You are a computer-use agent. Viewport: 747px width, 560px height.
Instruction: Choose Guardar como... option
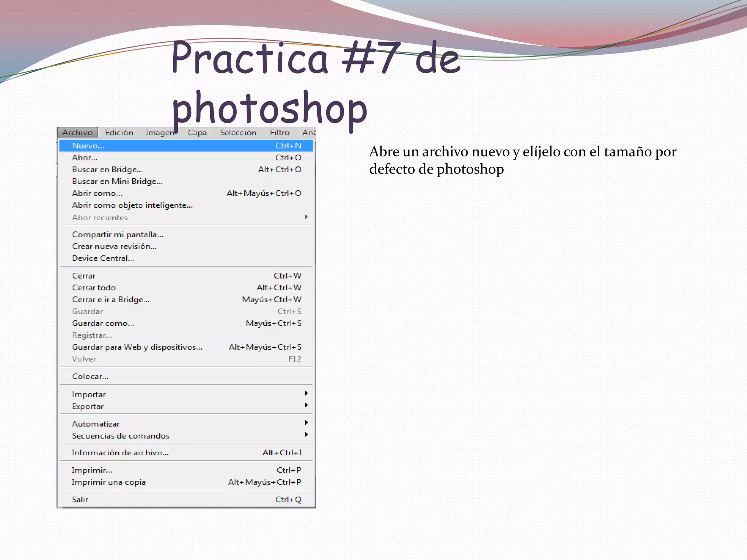click(x=103, y=323)
